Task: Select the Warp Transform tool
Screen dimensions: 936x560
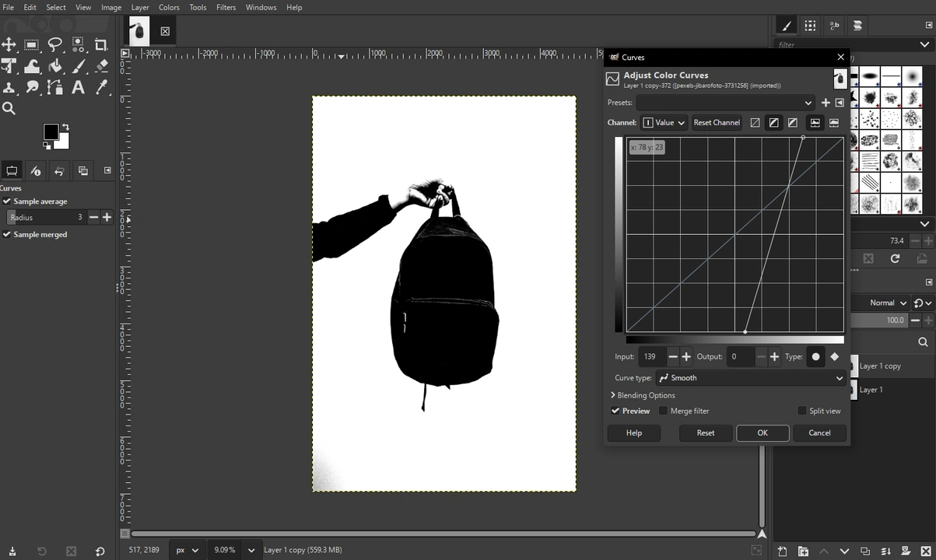Action: click(x=32, y=66)
